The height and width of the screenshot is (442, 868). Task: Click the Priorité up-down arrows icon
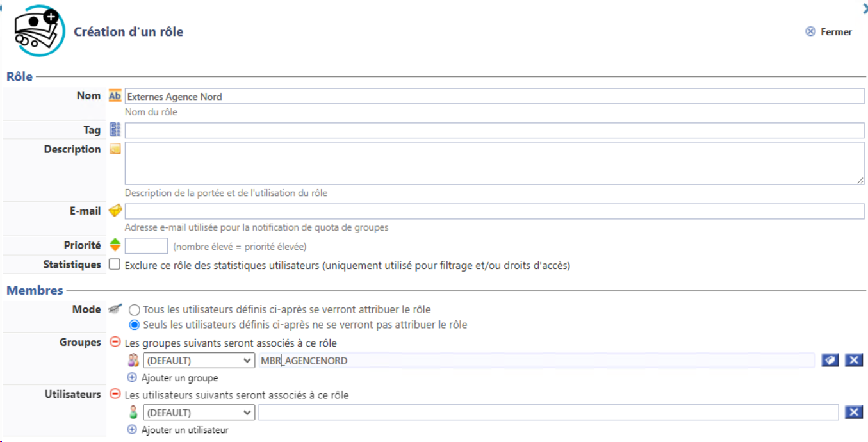(115, 245)
